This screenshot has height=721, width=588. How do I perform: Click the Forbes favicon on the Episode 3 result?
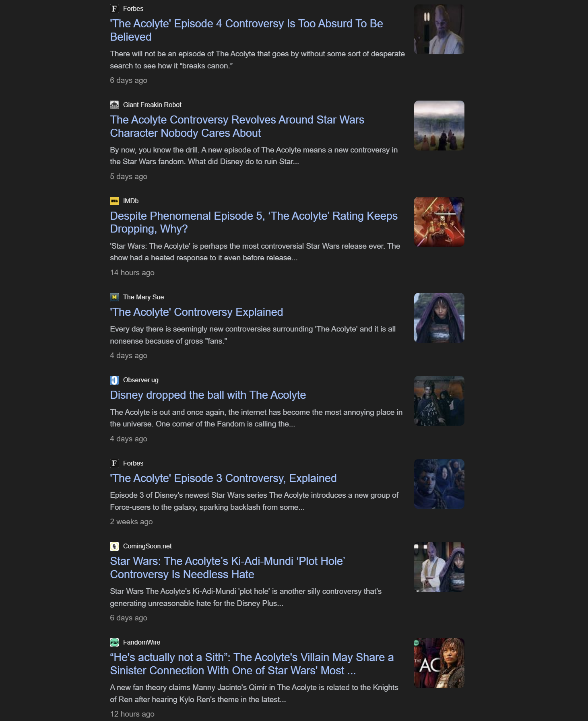point(114,463)
